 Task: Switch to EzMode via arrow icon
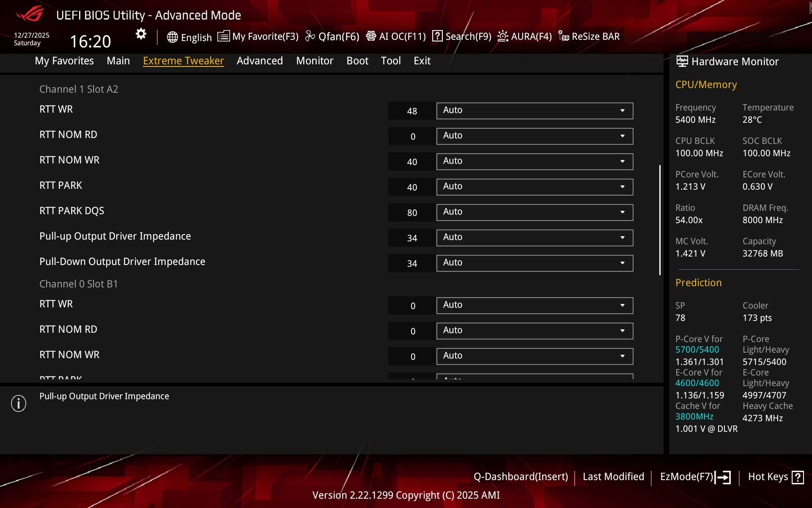(x=723, y=477)
